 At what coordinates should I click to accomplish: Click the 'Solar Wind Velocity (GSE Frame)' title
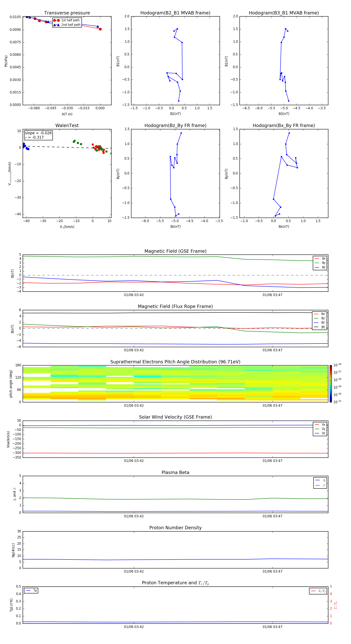pyautogui.click(x=175, y=417)
